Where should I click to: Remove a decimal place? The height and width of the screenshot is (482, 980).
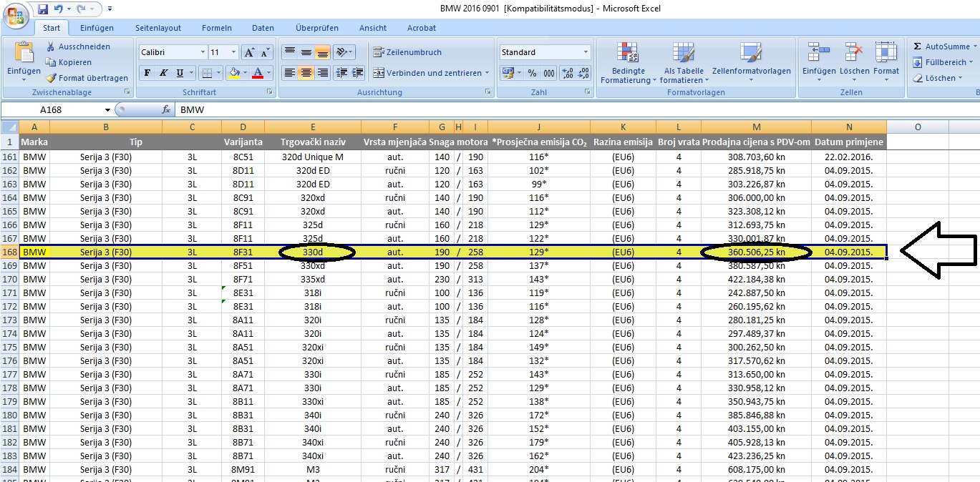coord(583,73)
